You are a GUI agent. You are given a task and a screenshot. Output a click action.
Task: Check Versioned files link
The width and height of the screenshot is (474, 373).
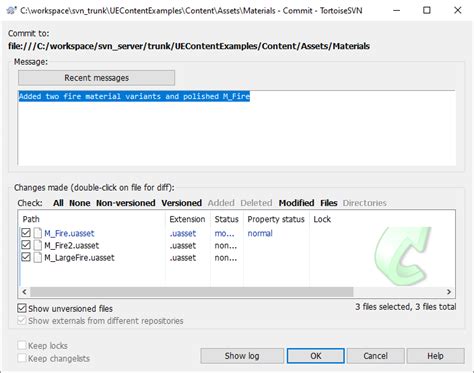(182, 203)
